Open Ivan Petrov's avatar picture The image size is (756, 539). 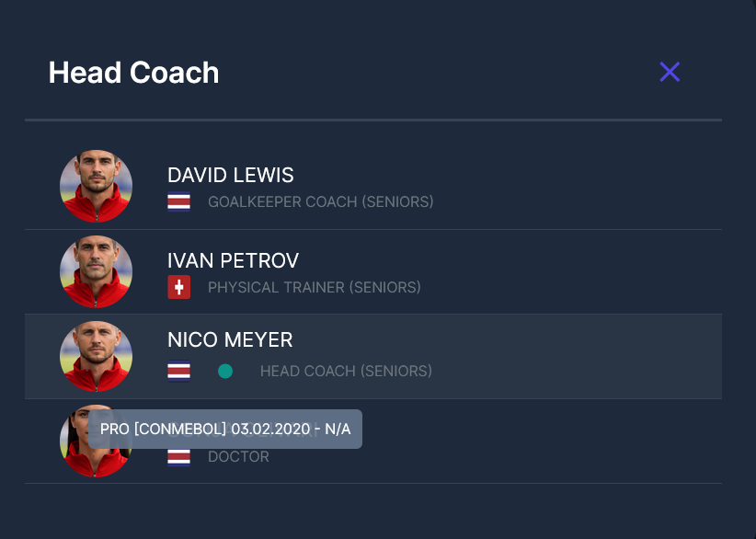(96, 271)
